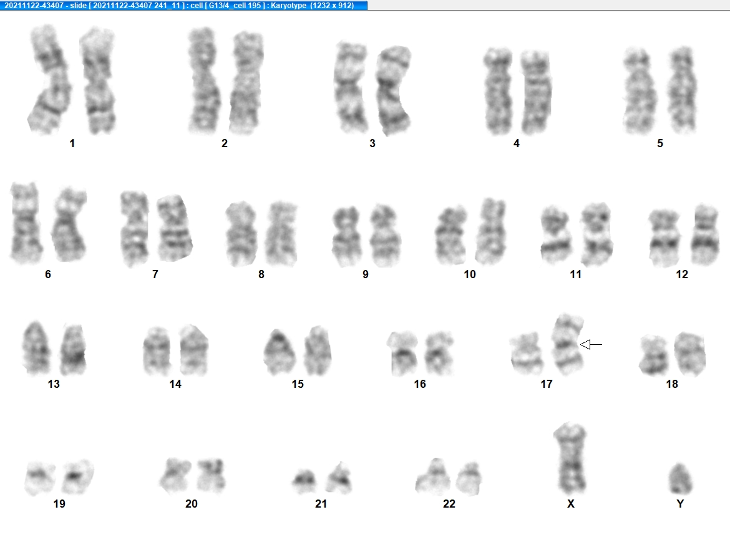The height and width of the screenshot is (560, 730).
Task: Click the label "1" under first pair
Action: click(x=72, y=143)
